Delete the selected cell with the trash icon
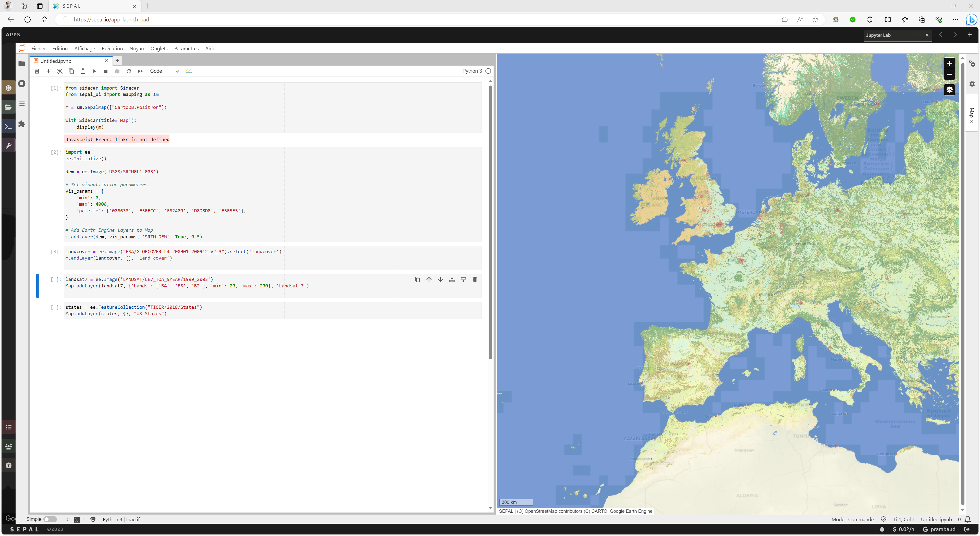Viewport: 980px width, 536px height. pos(474,279)
